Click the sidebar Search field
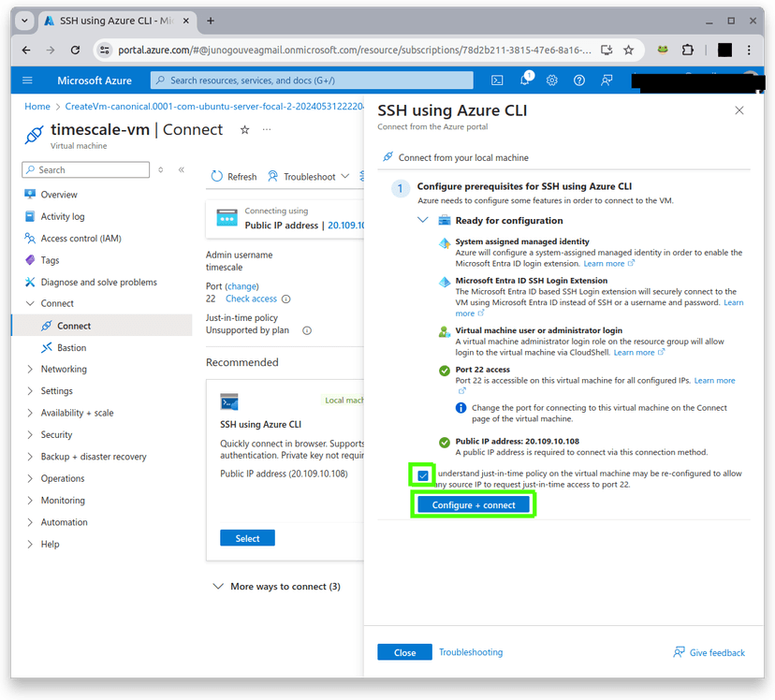Screen dimensions: 775x700 click(x=85, y=169)
